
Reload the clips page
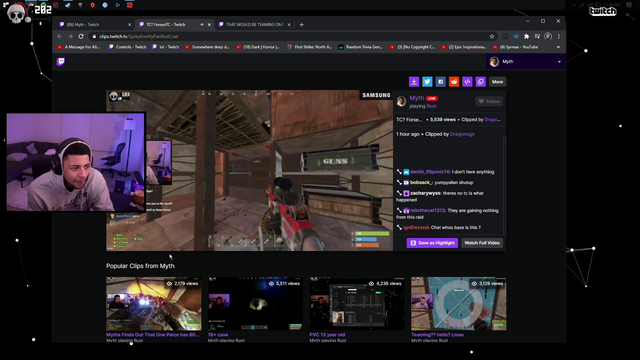pyautogui.click(x=81, y=36)
